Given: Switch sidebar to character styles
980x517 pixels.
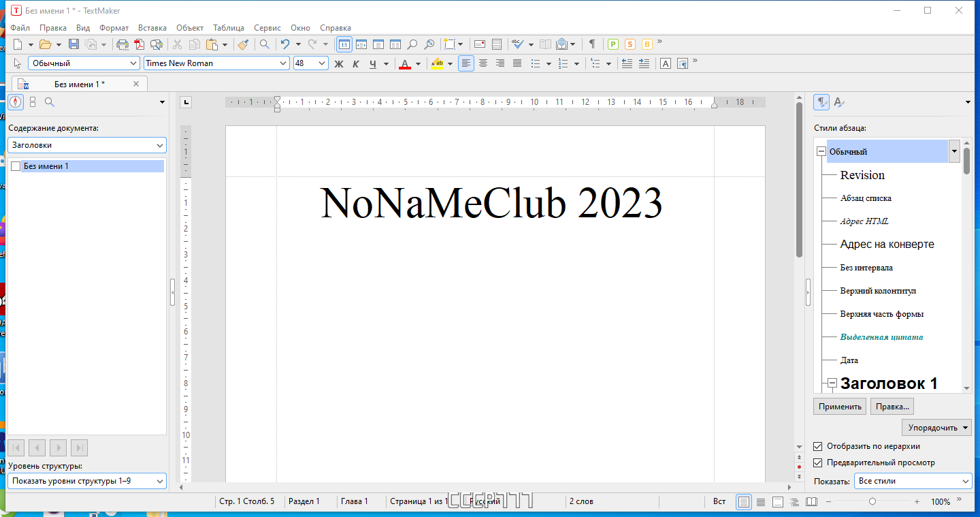Looking at the screenshot, I should click(839, 102).
